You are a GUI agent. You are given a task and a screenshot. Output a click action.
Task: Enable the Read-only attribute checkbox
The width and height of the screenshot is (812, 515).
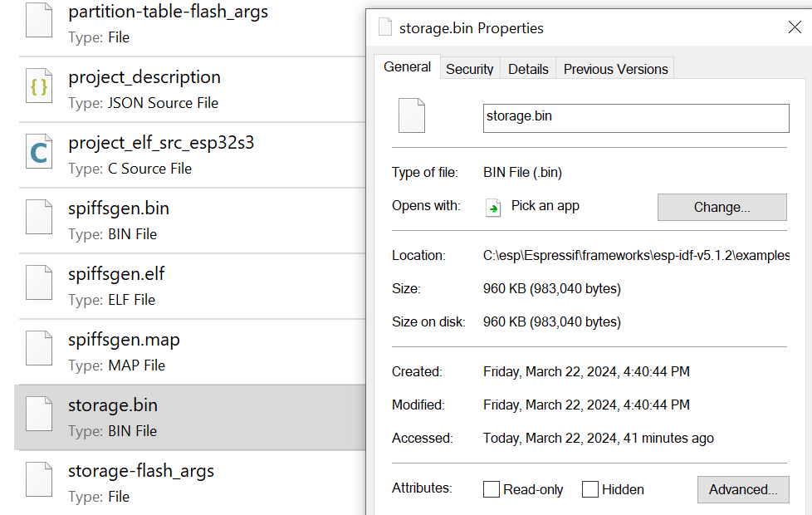tap(492, 489)
